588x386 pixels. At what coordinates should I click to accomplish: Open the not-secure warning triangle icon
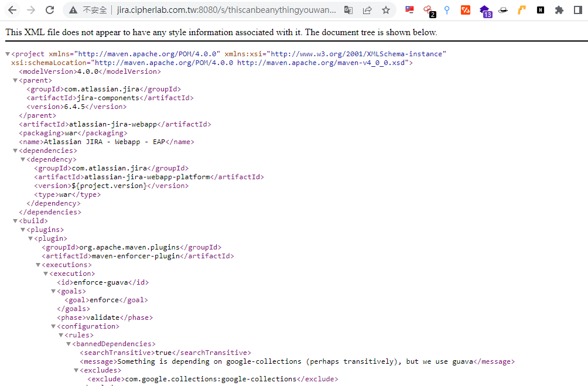click(74, 10)
